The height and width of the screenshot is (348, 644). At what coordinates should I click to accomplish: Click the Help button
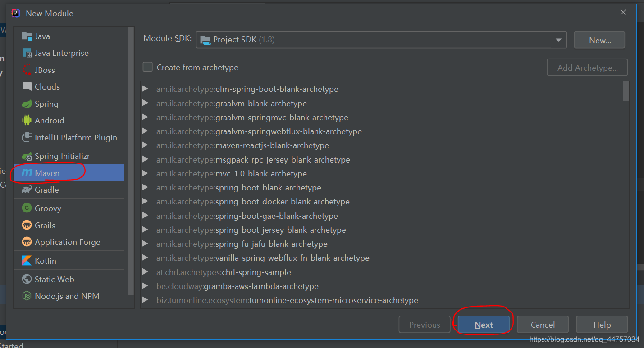[602, 325]
